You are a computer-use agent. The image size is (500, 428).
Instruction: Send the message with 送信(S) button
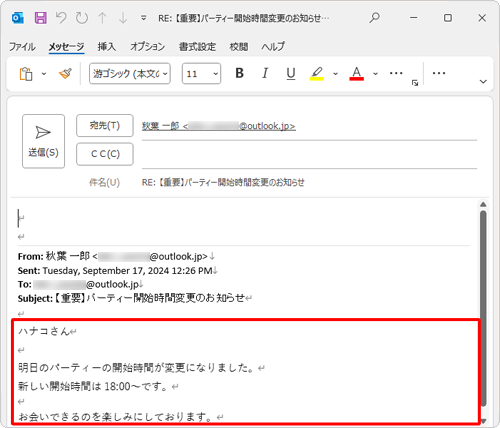[x=43, y=141]
